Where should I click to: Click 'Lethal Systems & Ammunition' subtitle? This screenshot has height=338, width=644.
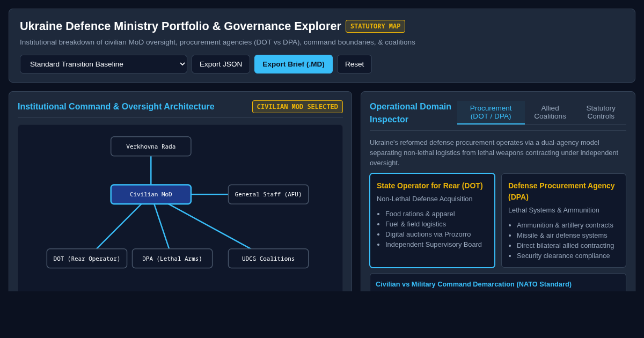tap(554, 210)
